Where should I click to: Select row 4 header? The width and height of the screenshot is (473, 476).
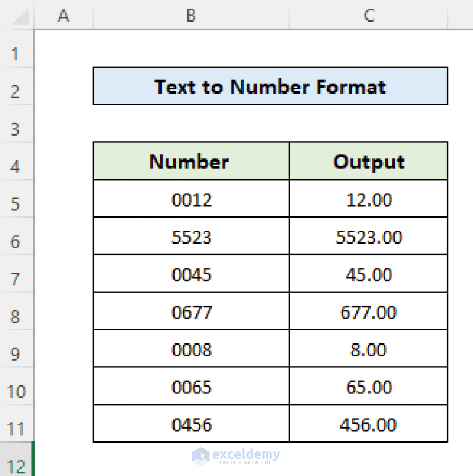[17, 161]
